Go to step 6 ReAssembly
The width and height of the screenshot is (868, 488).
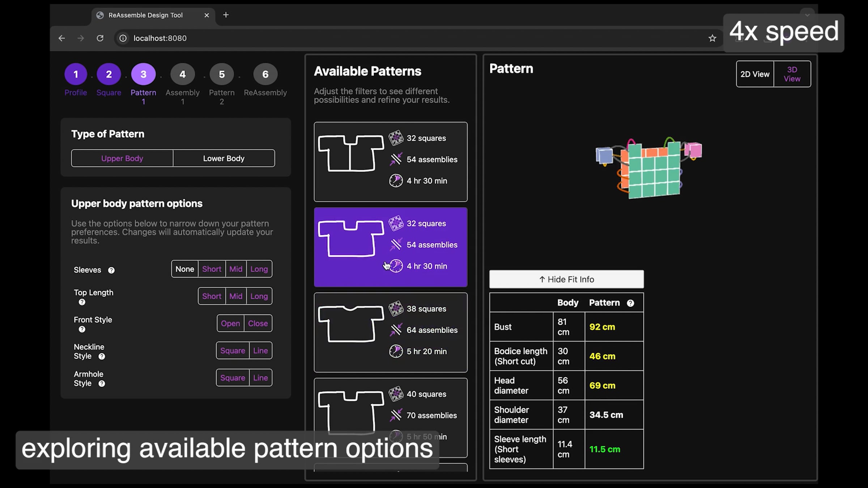tap(265, 74)
